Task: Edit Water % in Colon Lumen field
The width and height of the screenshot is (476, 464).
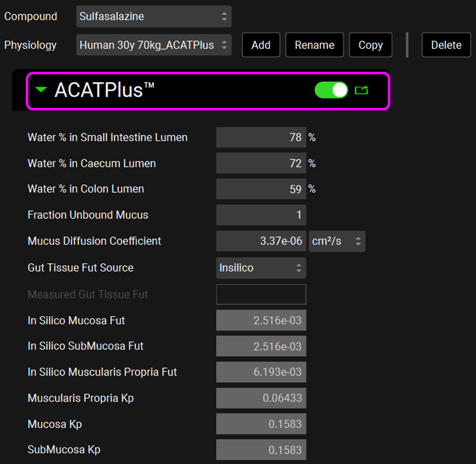Action: [261, 189]
